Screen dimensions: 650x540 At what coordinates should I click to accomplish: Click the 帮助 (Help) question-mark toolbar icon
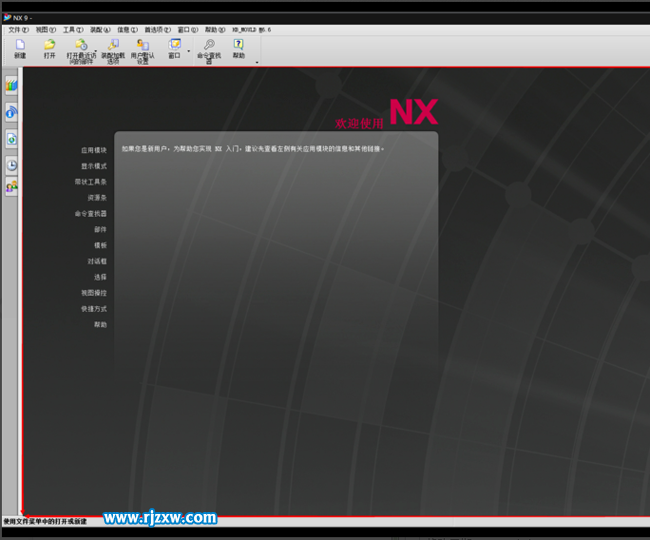click(x=238, y=44)
